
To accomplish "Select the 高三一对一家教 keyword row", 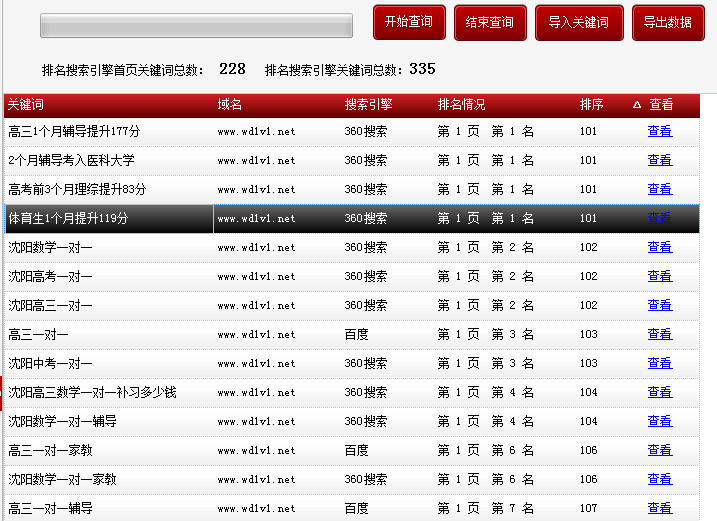I will [x=50, y=450].
